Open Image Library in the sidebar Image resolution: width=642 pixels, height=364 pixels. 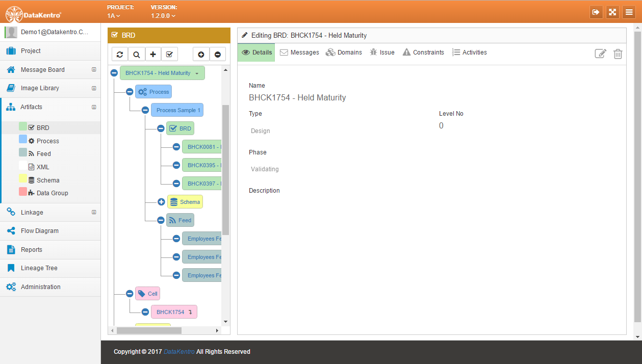click(50, 88)
